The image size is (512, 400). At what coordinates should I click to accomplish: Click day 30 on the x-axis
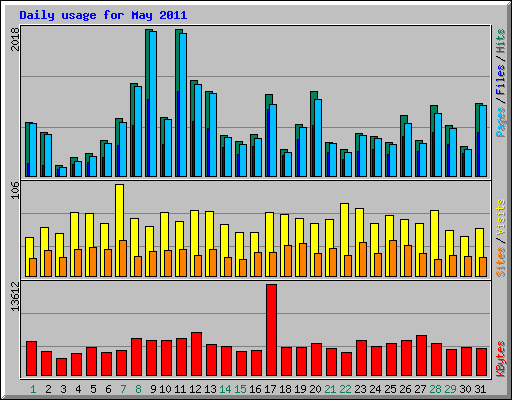pos(465,389)
